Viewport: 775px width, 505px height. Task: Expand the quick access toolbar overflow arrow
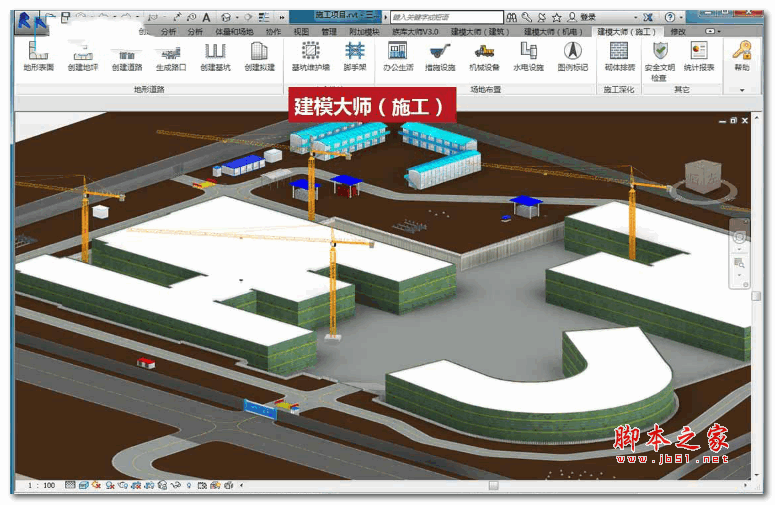(x=282, y=18)
